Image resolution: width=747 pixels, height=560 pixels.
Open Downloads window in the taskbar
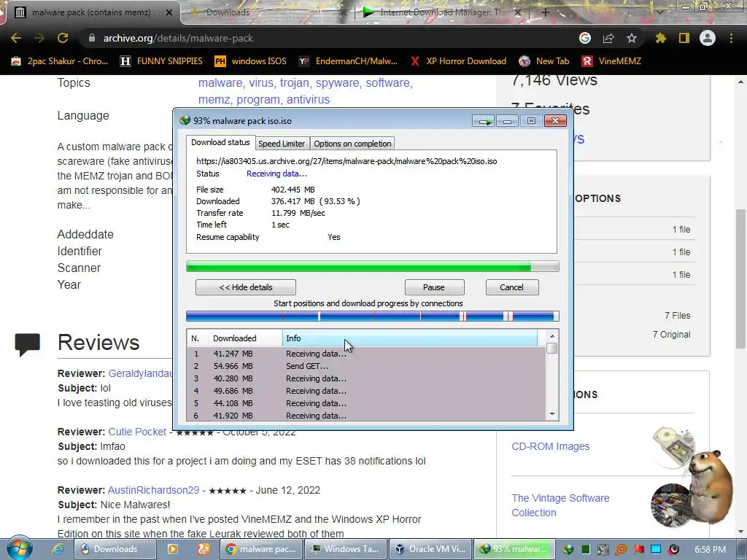(x=115, y=549)
